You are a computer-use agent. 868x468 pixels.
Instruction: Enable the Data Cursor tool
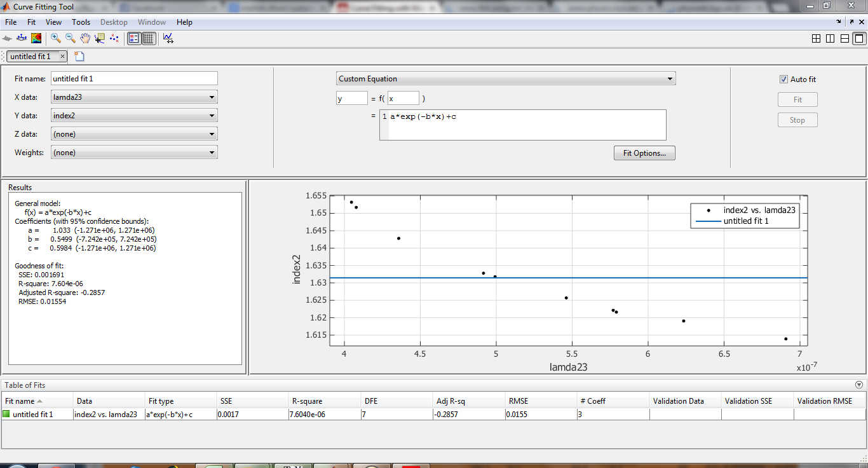tap(99, 38)
